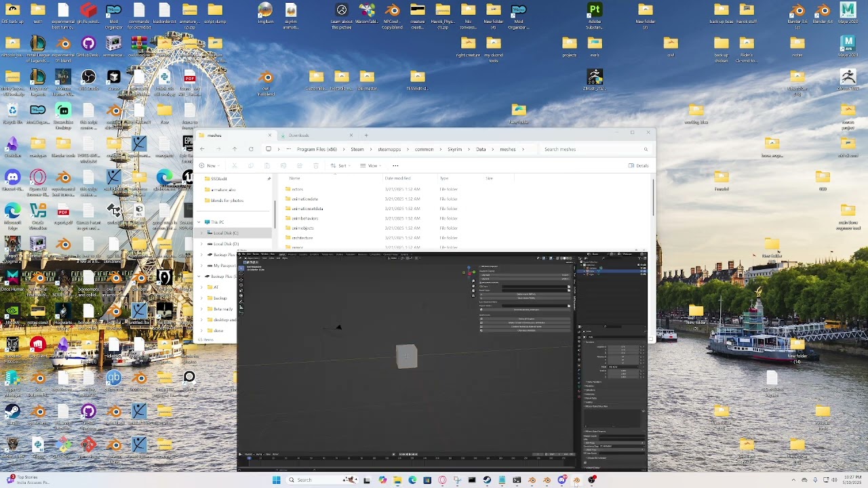868x488 pixels.
Task: Open the See more (three dots) toolbar menu
Action: coord(395,165)
